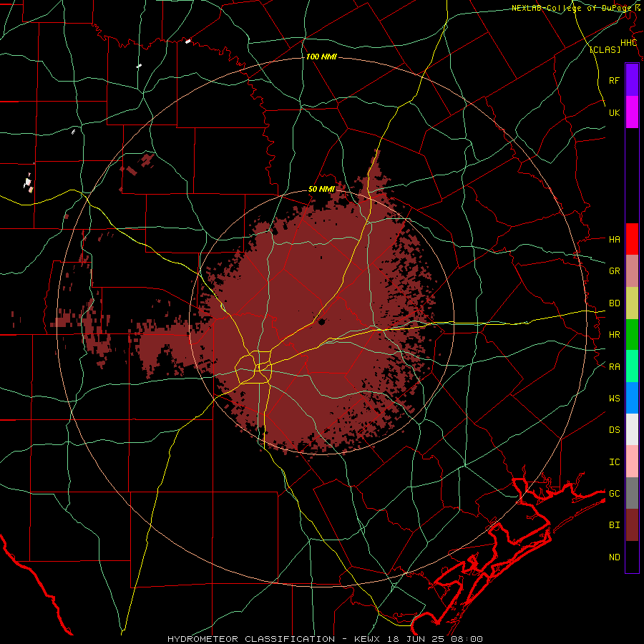Pick the RA mint-green legend swatch
The image size is (644, 644).
coord(632,366)
